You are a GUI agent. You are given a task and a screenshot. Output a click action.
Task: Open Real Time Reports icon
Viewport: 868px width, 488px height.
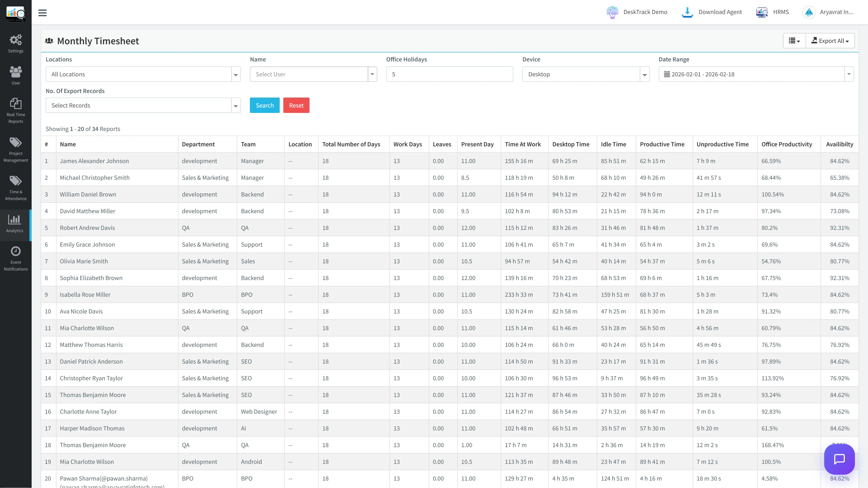point(16,103)
